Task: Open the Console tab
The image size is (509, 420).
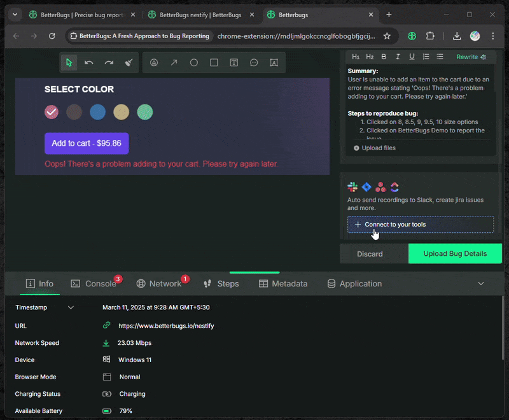Action: coord(94,284)
